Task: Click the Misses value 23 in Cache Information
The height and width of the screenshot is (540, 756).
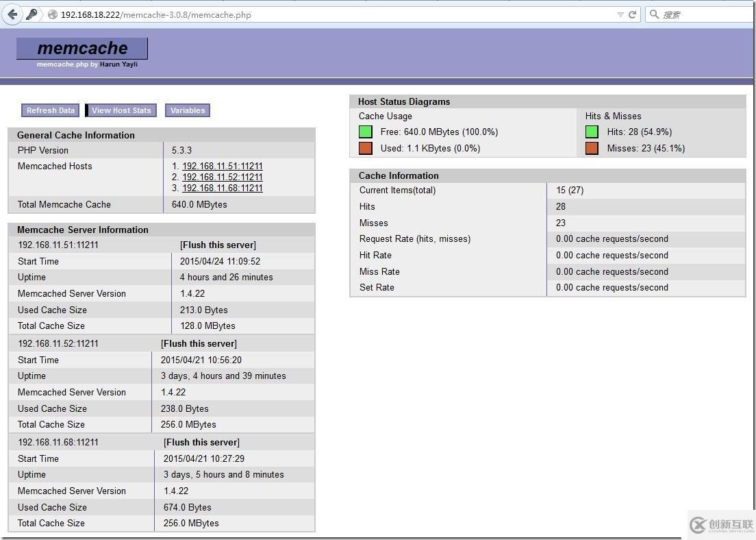Action: (561, 223)
